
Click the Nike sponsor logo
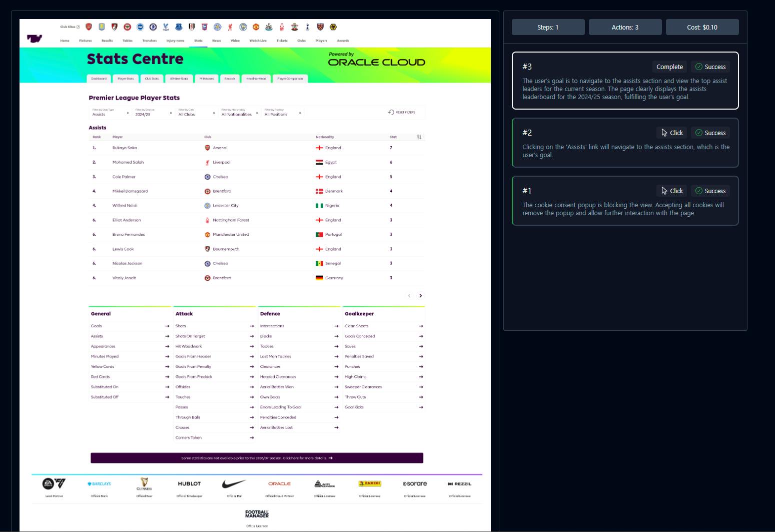pyautogui.click(x=234, y=483)
